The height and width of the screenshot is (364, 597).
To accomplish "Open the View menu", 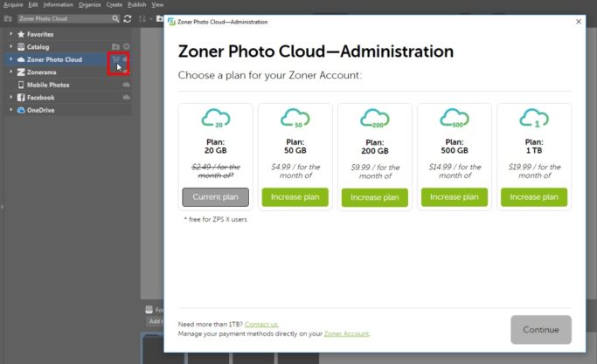I will 157,4.
